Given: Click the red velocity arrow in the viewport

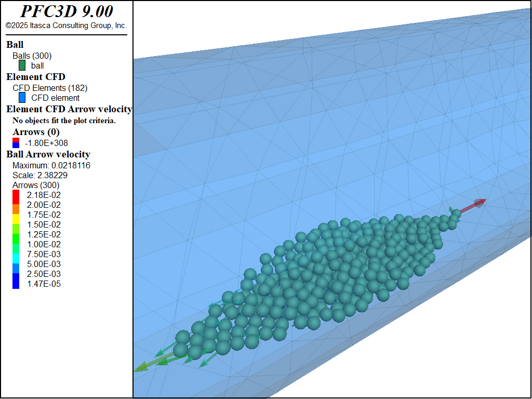Looking at the screenshot, I should [473, 206].
